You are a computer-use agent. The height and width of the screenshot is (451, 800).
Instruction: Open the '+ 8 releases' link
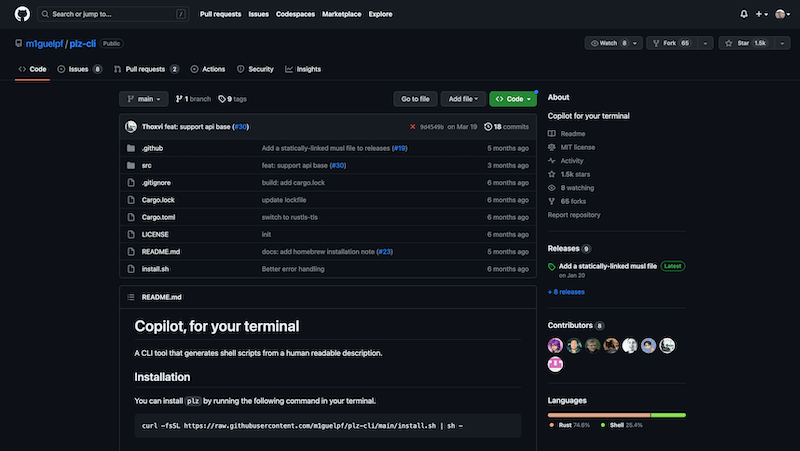pyautogui.click(x=566, y=292)
